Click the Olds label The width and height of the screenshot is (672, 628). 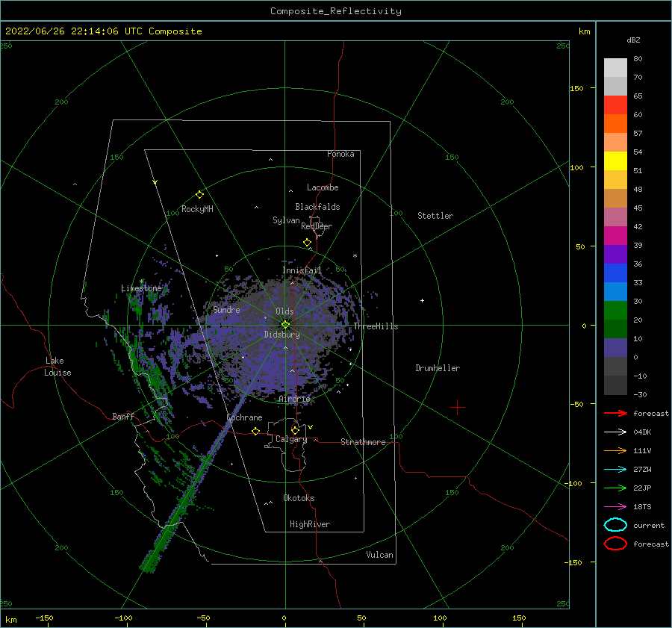[x=284, y=311]
